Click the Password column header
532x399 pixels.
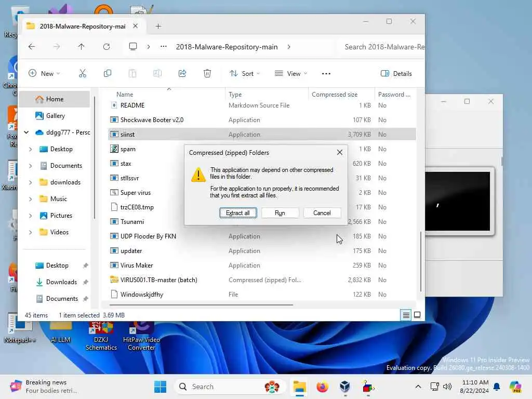point(395,95)
